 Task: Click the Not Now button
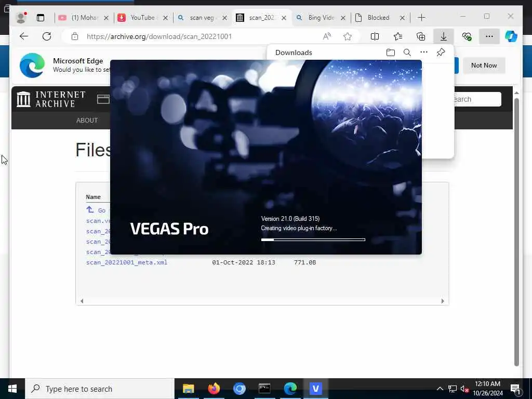[484, 65]
